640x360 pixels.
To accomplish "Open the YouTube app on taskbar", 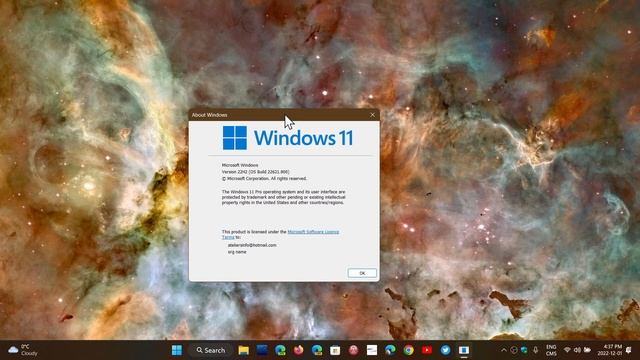I will (x=427, y=350).
